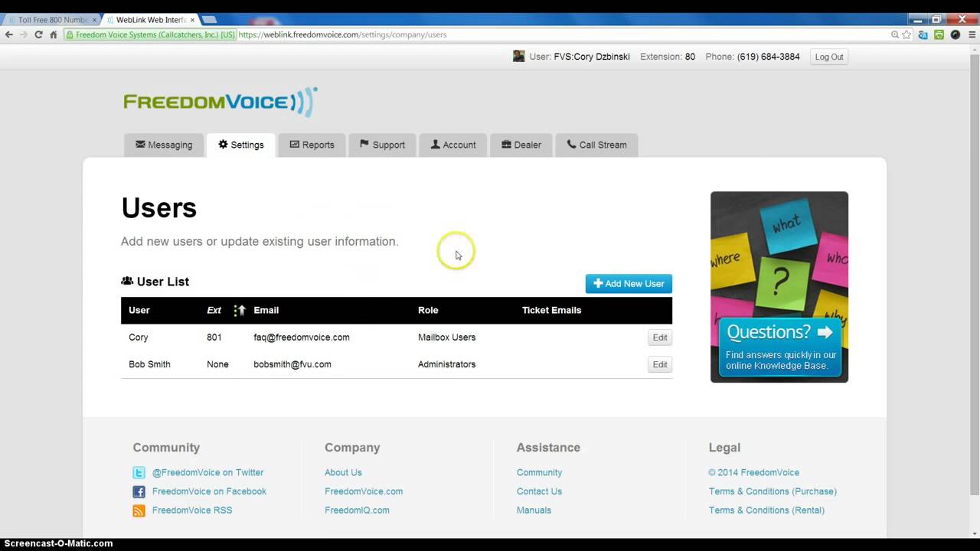
Task: Open the Assistance Community link
Action: click(x=539, y=473)
